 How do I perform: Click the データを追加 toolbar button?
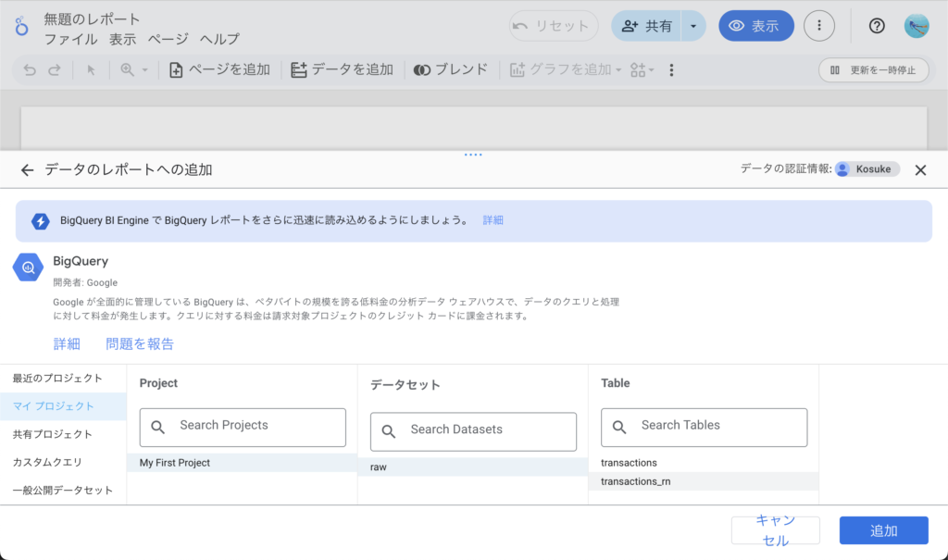pos(342,70)
